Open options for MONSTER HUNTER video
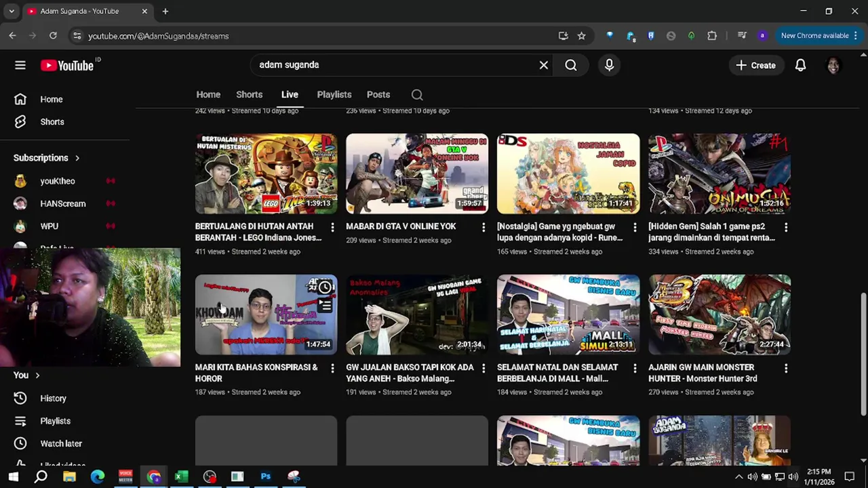The width and height of the screenshot is (868, 488). pyautogui.click(x=786, y=368)
